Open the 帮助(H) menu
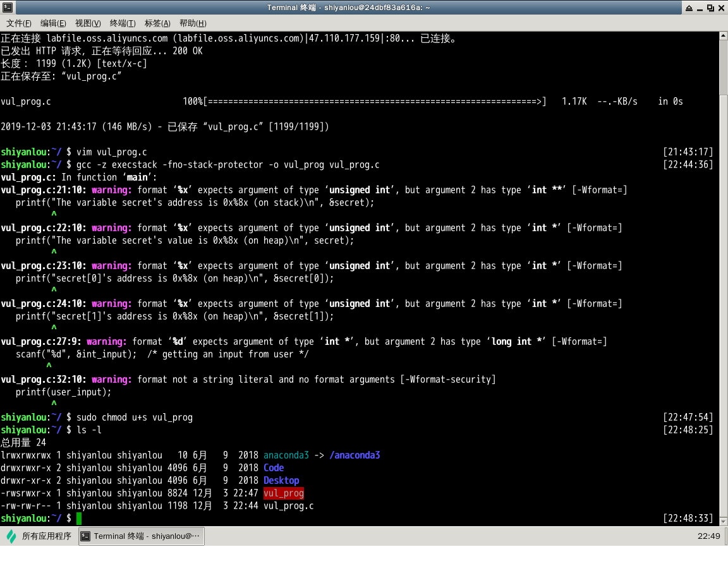Screen dimensions: 728x566 click(193, 23)
